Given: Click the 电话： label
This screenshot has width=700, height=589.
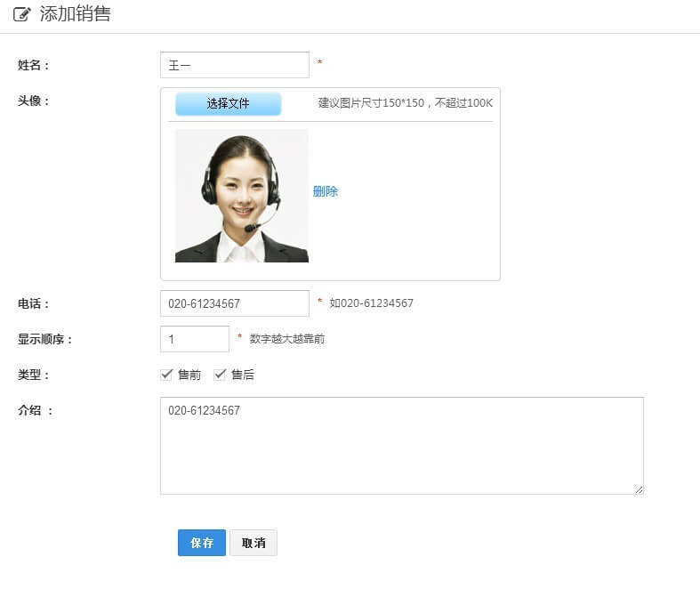Looking at the screenshot, I should click(34, 303).
